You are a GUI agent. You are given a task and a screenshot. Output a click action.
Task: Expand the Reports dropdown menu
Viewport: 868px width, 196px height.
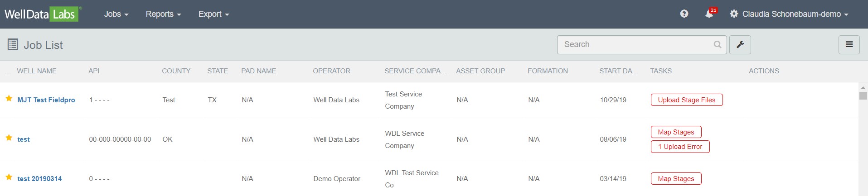pos(163,14)
